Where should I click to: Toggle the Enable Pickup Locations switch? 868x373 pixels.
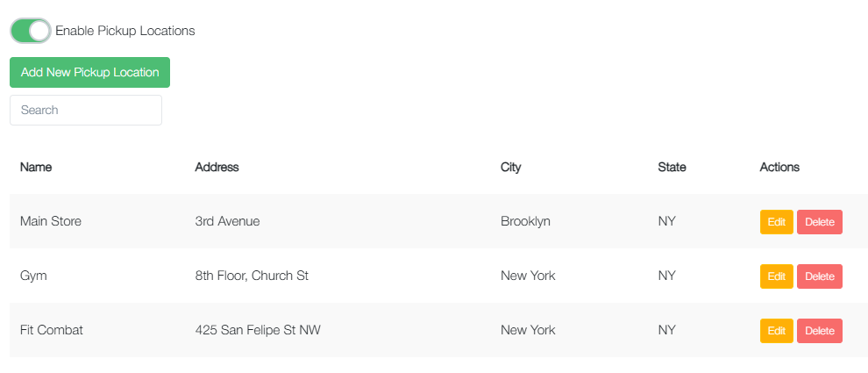click(x=31, y=31)
